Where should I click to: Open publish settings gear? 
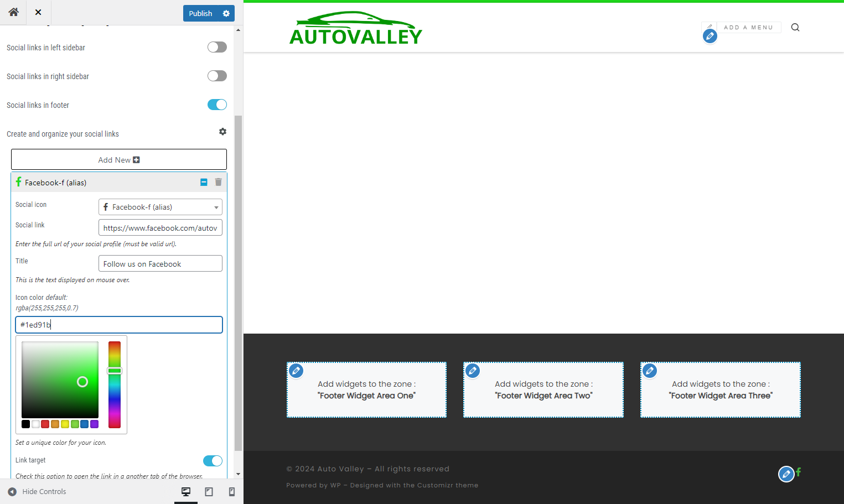(x=226, y=13)
